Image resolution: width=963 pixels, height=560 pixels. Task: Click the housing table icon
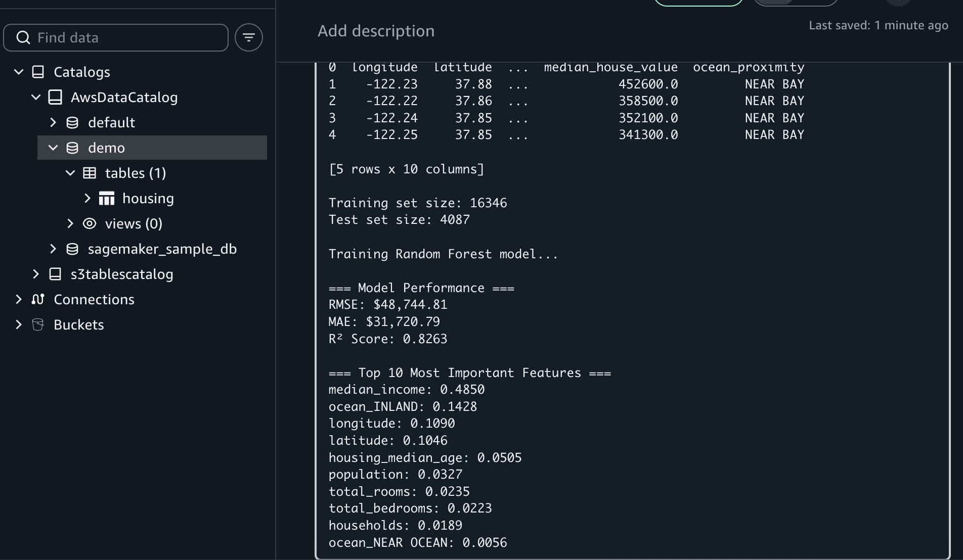(107, 198)
